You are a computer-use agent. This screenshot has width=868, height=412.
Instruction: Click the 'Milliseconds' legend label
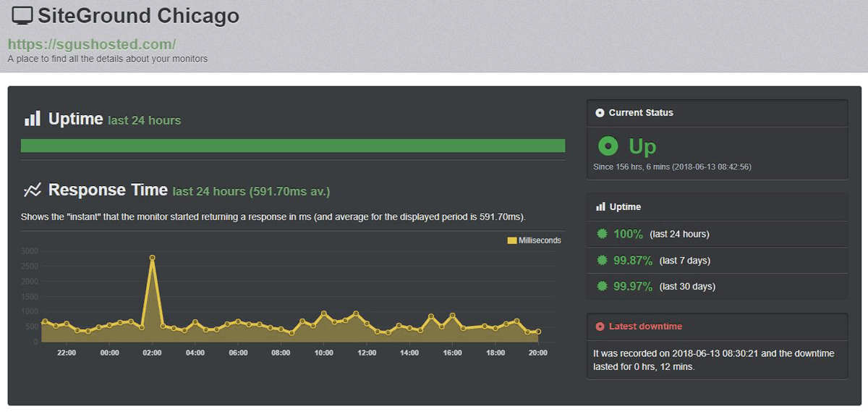[x=540, y=240]
